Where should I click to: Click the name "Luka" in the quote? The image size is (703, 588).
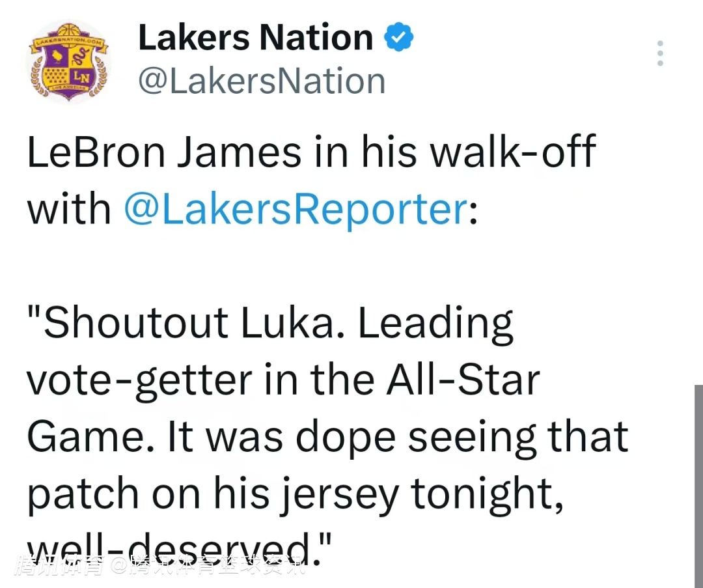click(x=292, y=323)
